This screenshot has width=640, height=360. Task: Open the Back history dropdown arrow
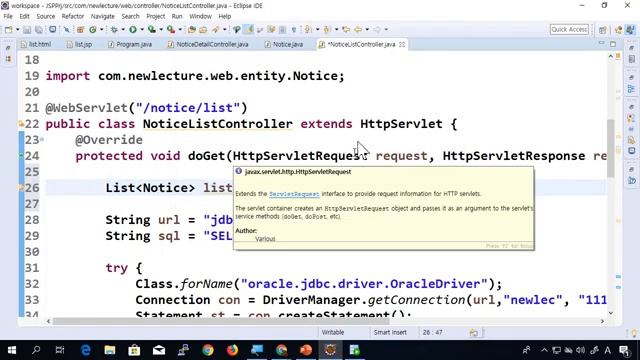coord(367,30)
